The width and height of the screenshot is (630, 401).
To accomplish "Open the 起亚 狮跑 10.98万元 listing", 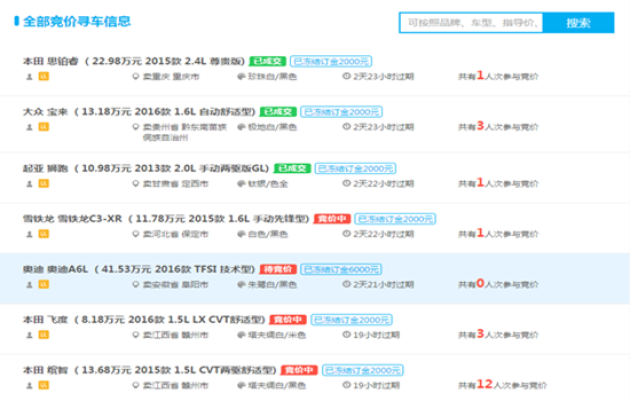I will pos(146,168).
